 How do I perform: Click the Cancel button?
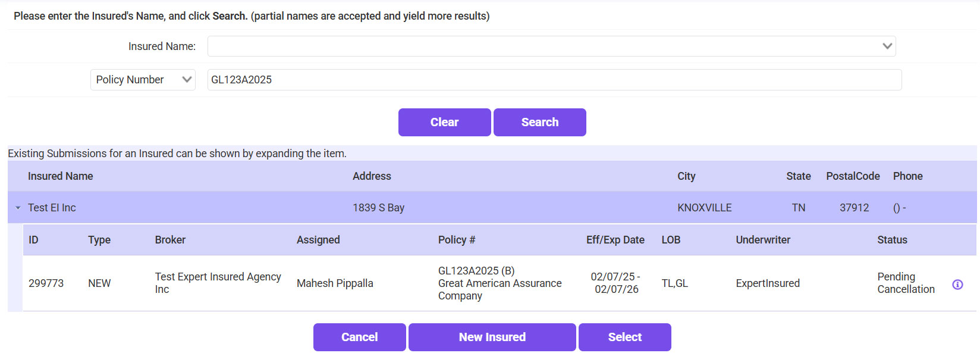(x=359, y=337)
